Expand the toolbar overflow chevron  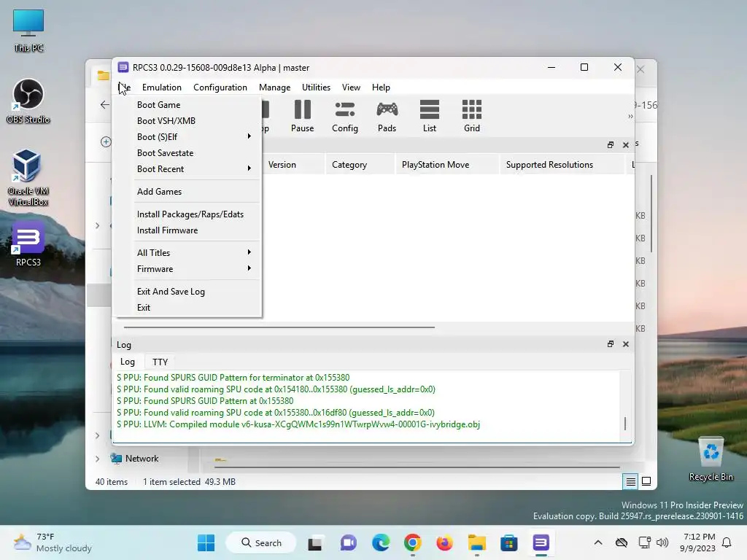pyautogui.click(x=630, y=116)
